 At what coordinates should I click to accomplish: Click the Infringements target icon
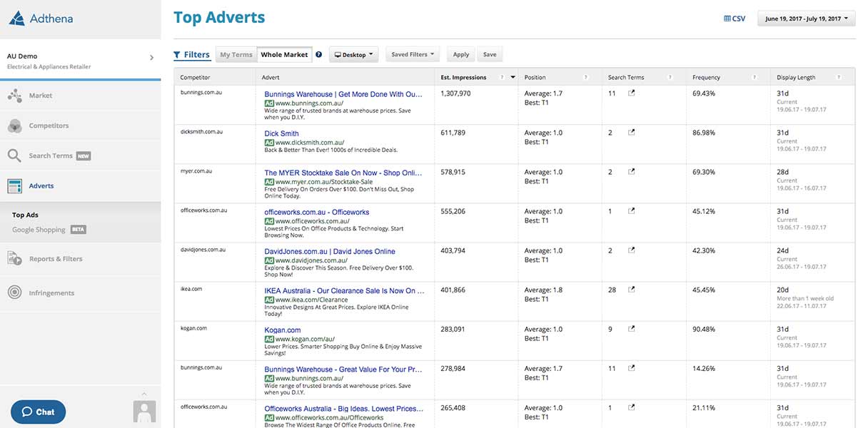click(14, 292)
